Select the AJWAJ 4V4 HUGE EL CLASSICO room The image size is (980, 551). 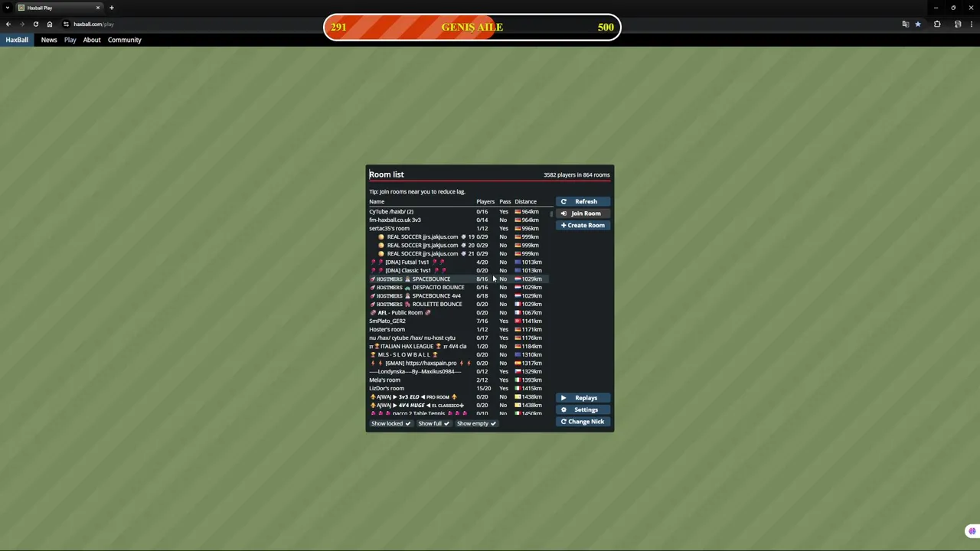point(458,405)
